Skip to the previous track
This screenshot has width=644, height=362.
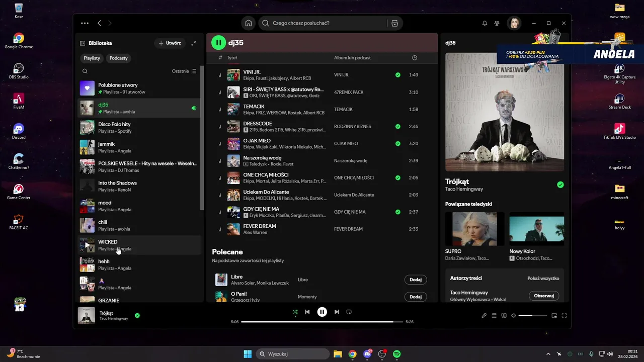tap(307, 312)
